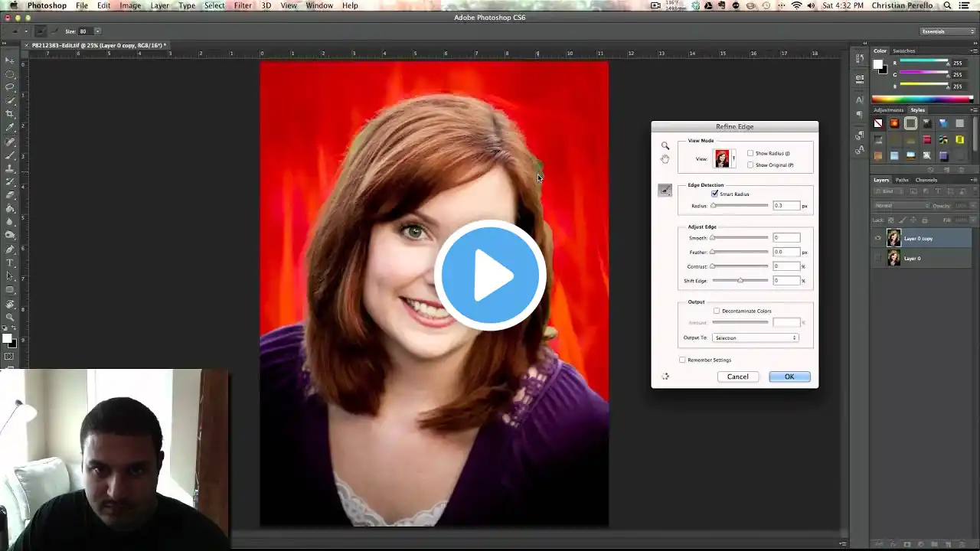Switch to the Channels tab

926,180
